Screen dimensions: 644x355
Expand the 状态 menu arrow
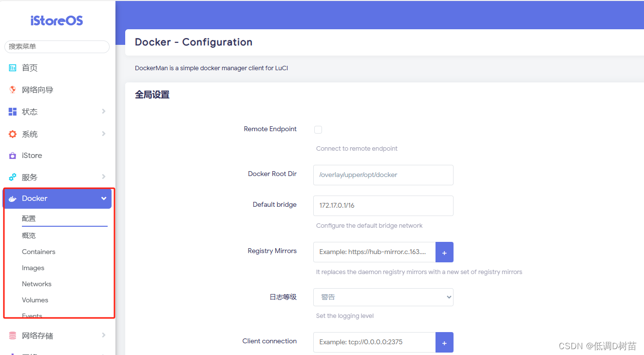pyautogui.click(x=103, y=112)
